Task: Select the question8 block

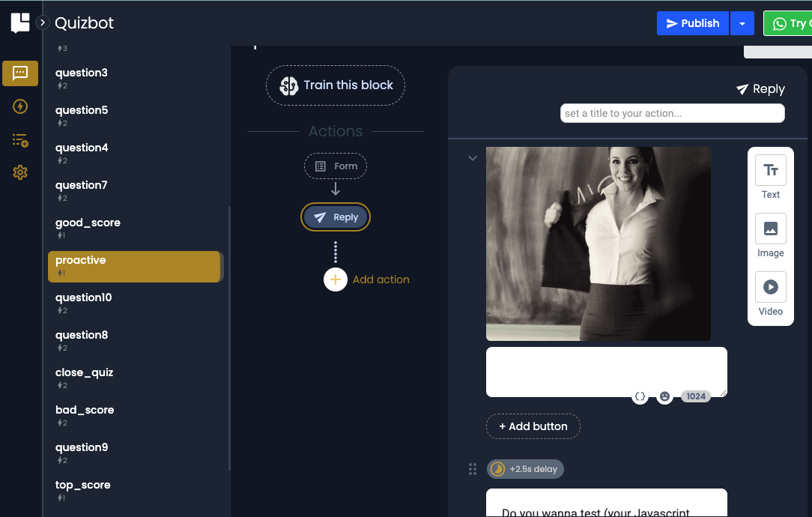Action: coord(135,341)
